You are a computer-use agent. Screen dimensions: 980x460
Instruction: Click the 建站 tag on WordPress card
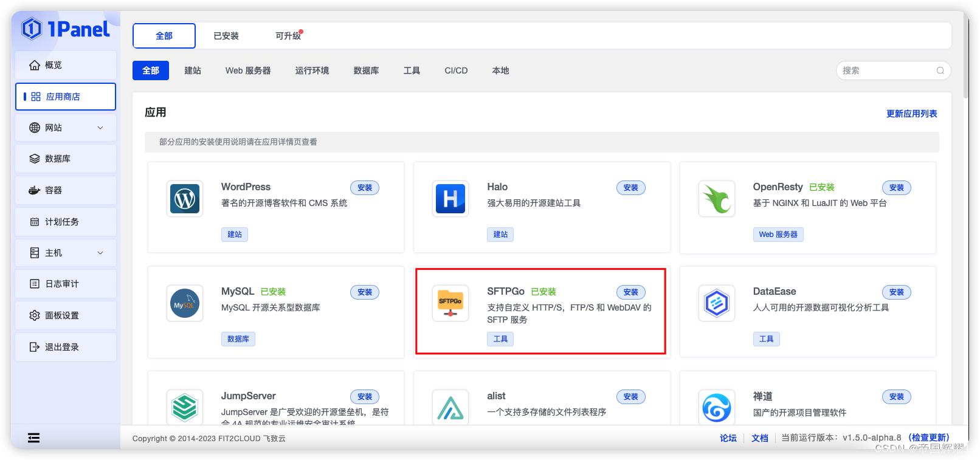tap(235, 235)
